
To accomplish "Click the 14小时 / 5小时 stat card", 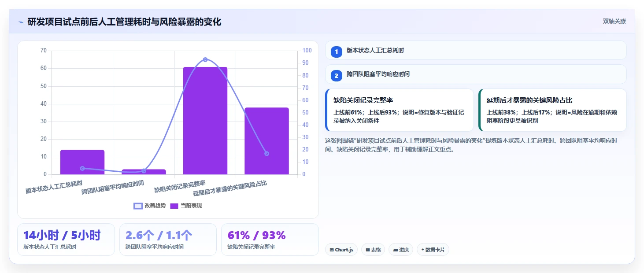I will 66,240.
